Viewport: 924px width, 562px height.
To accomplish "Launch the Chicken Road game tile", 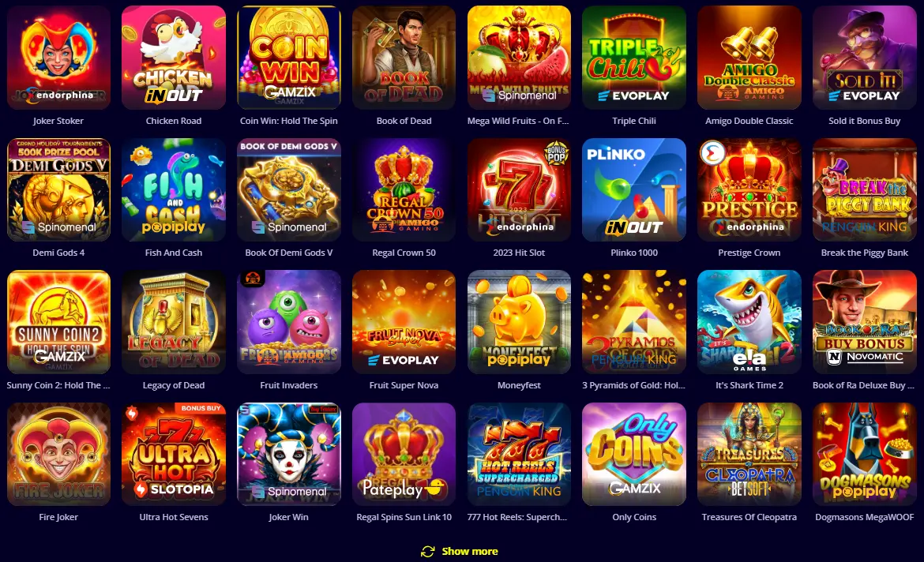I will click(x=173, y=57).
